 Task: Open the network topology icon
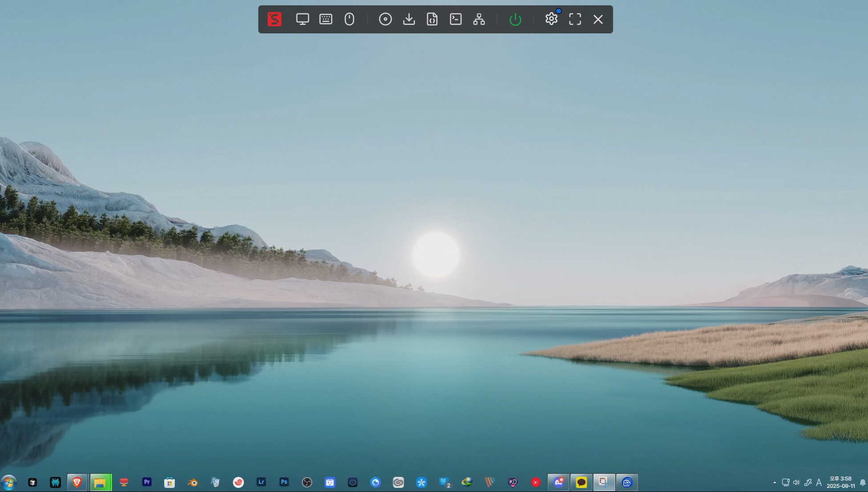coord(479,19)
